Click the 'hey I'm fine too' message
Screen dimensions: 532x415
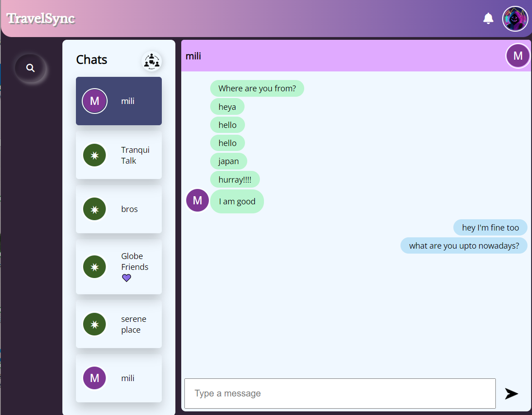tap(490, 227)
